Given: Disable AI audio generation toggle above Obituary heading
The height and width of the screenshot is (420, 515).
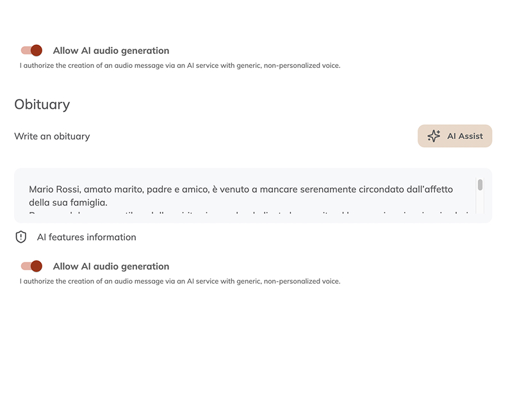Looking at the screenshot, I should pyautogui.click(x=31, y=51).
